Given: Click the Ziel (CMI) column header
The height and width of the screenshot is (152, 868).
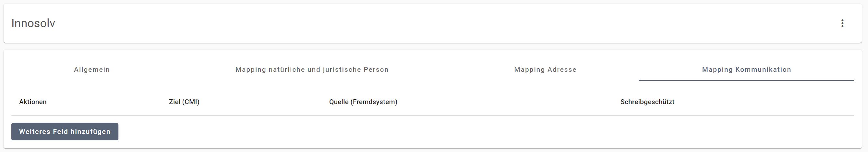Looking at the screenshot, I should pyautogui.click(x=184, y=102).
